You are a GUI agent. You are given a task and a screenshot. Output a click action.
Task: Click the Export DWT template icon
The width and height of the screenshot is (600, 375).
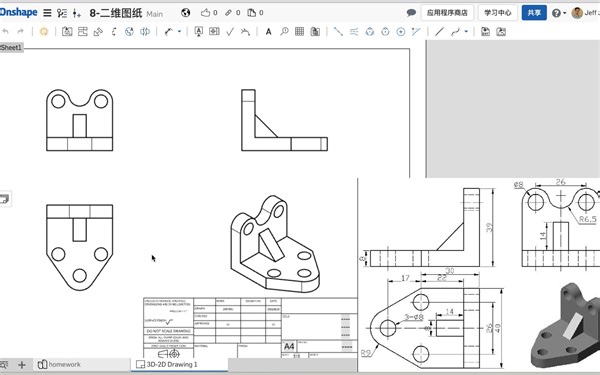(x=486, y=31)
